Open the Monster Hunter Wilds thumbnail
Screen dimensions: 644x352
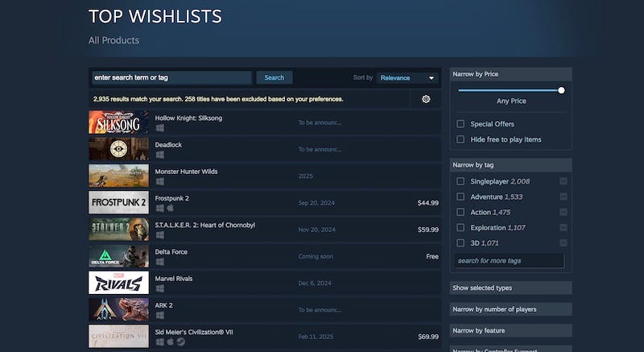(x=118, y=176)
